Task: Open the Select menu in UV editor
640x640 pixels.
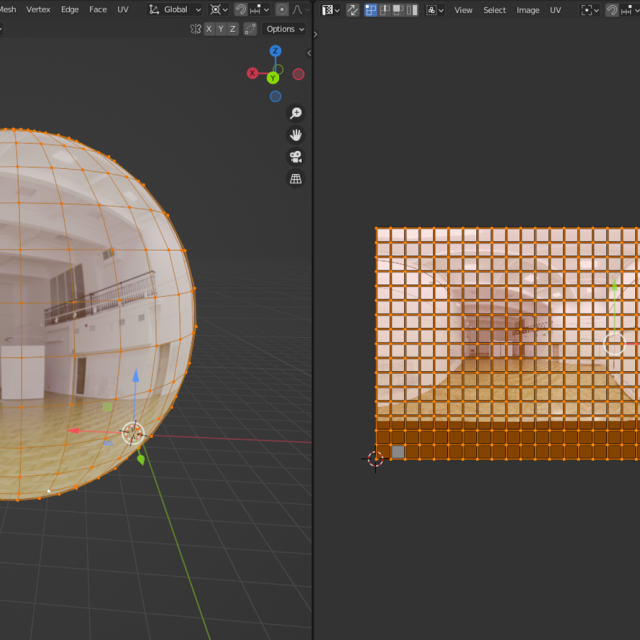Action: point(494,10)
